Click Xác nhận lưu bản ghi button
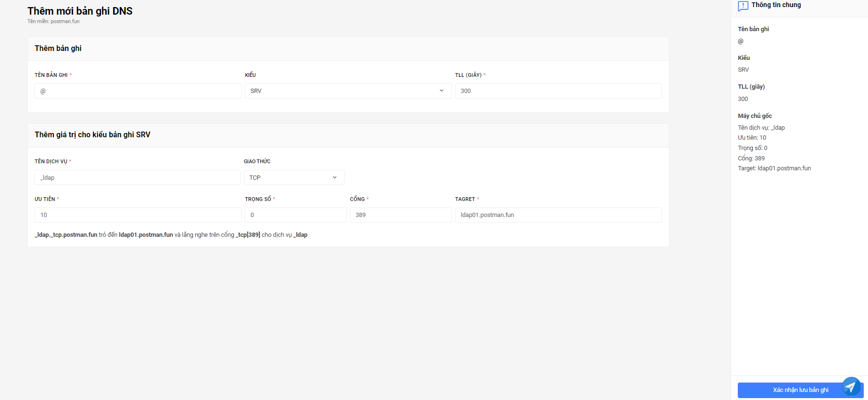 pos(801,390)
